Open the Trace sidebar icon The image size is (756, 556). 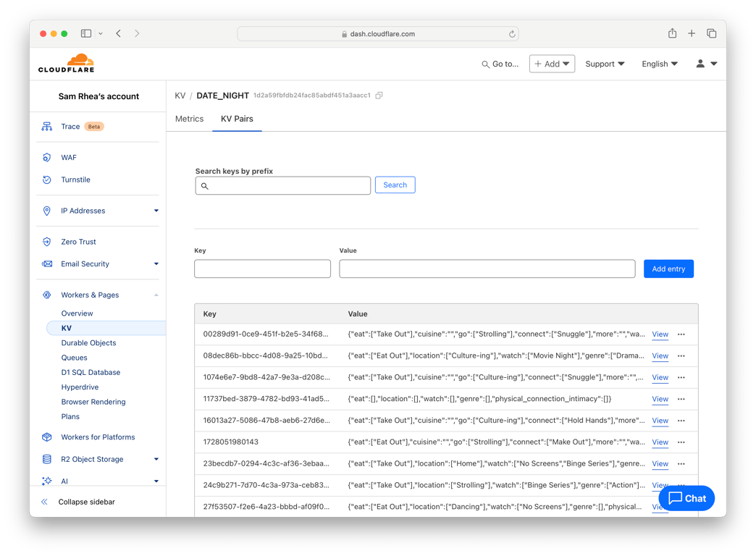47,127
